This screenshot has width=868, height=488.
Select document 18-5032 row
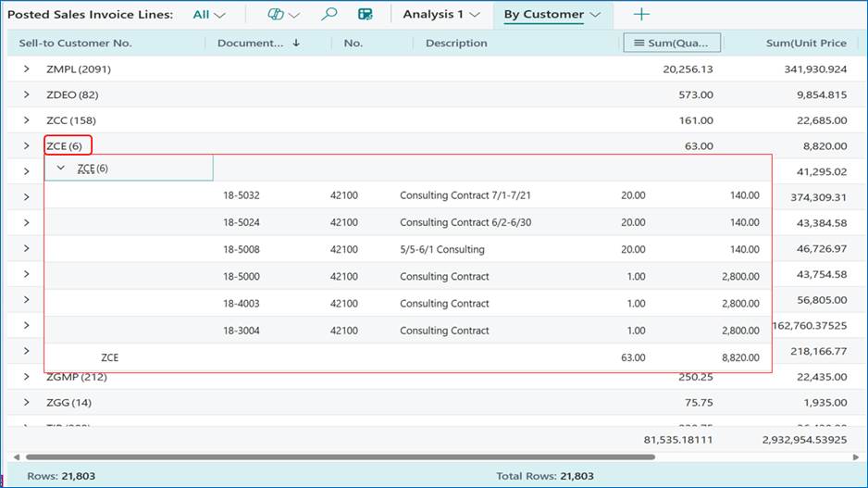click(x=242, y=195)
